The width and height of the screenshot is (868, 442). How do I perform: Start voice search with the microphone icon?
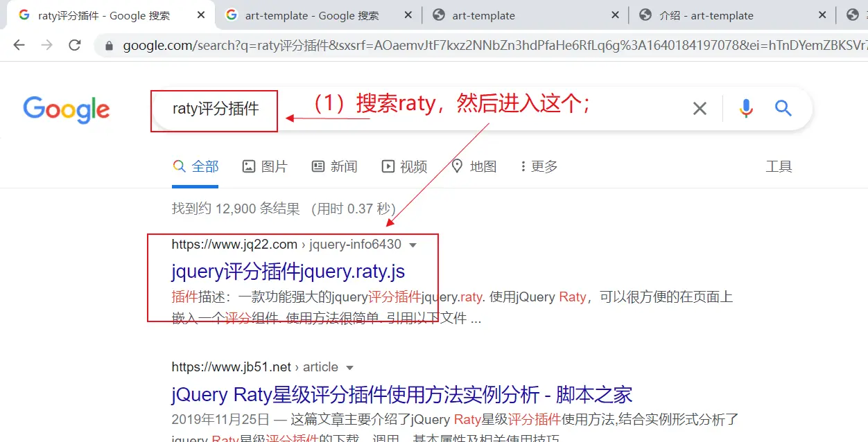click(746, 108)
